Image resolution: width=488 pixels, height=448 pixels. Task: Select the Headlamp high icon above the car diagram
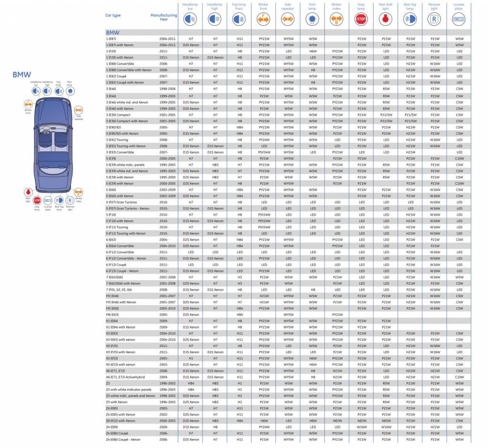point(47,91)
